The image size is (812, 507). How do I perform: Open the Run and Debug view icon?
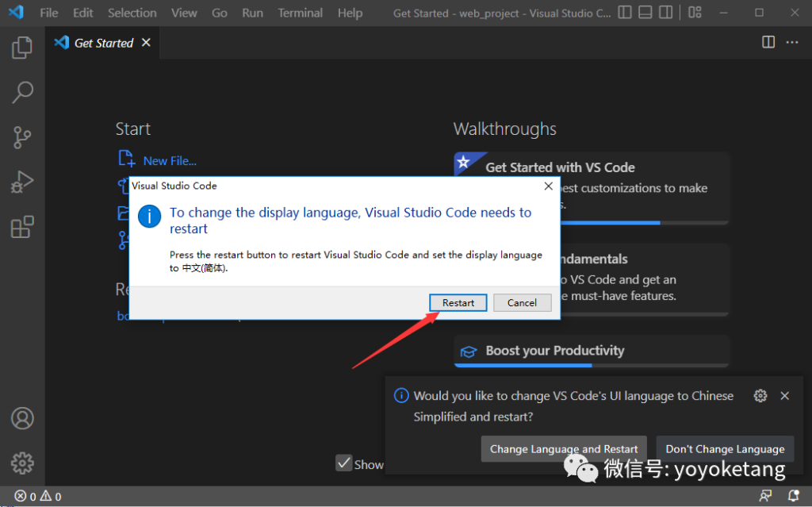(x=22, y=182)
